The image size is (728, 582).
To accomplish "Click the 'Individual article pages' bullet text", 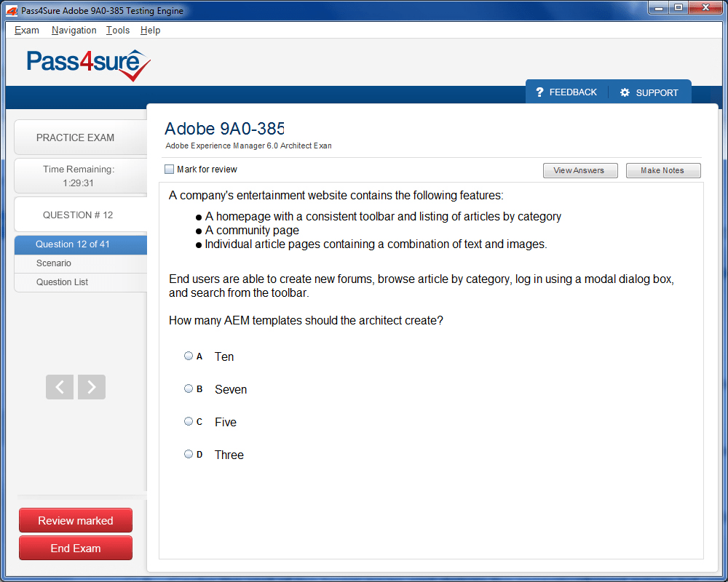I will point(376,244).
